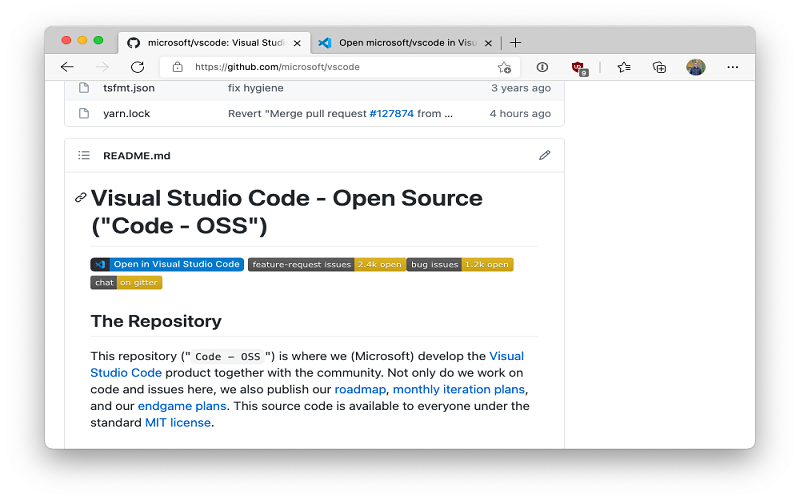Edit README.md with the pencil icon
Screen dimensions: 800x500
[x=544, y=155]
